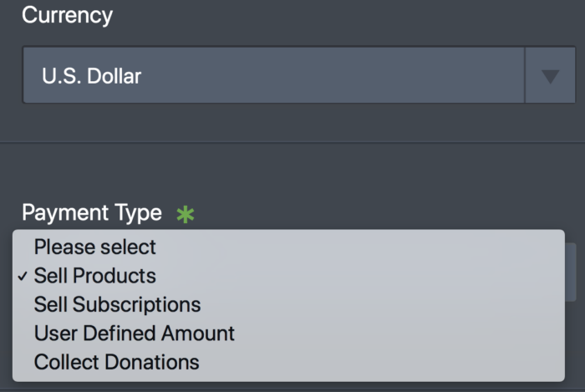Click blank space right of Collect Donations
This screenshot has width=585, height=392.
pyautogui.click(x=376, y=362)
